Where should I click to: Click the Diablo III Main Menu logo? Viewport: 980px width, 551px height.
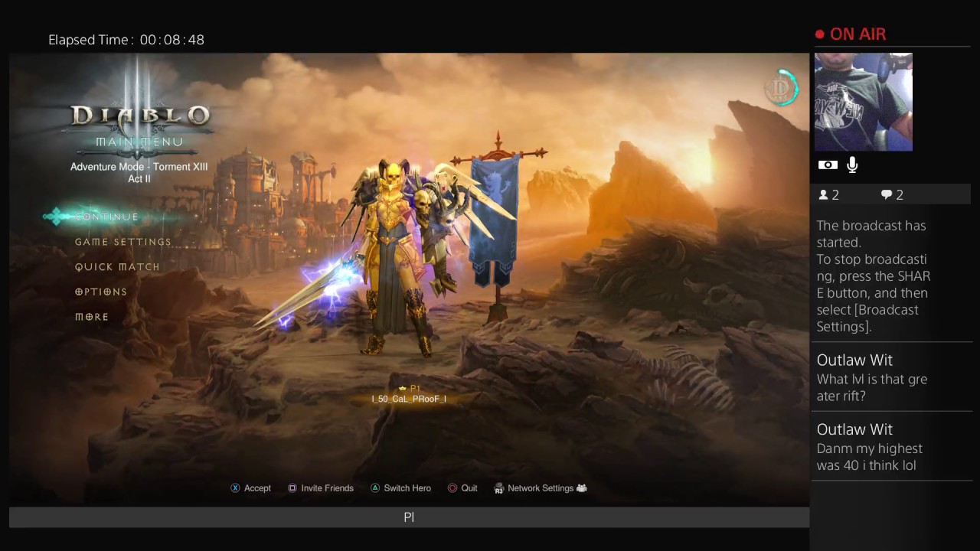(139, 115)
